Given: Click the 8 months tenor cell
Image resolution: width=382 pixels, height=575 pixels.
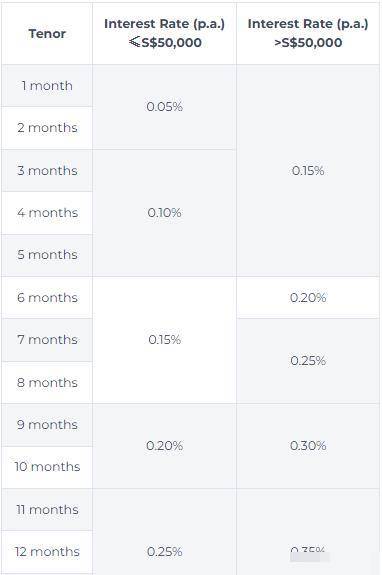Looking at the screenshot, I should [47, 382].
